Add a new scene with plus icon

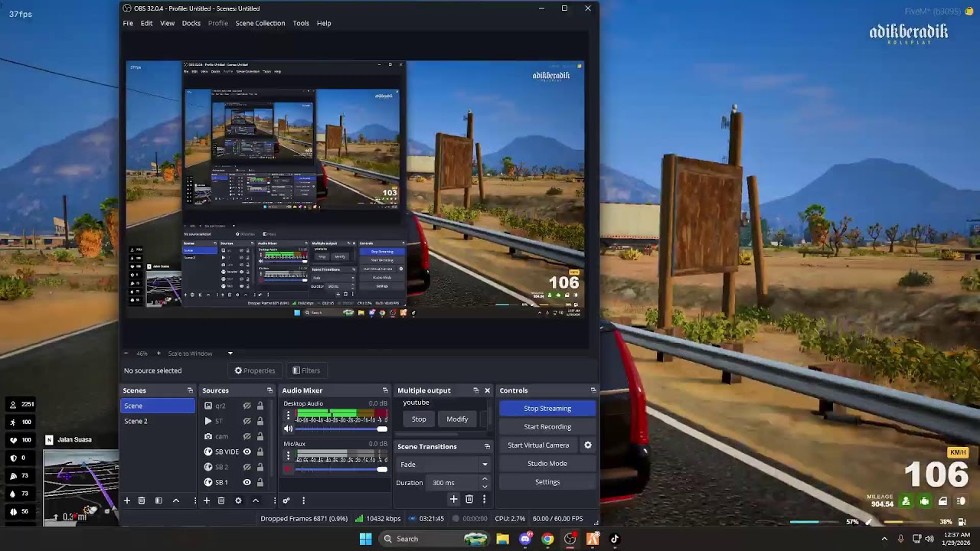click(127, 500)
